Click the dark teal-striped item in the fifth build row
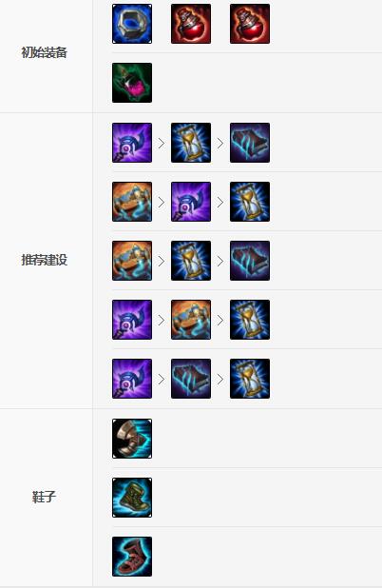 [x=191, y=379]
